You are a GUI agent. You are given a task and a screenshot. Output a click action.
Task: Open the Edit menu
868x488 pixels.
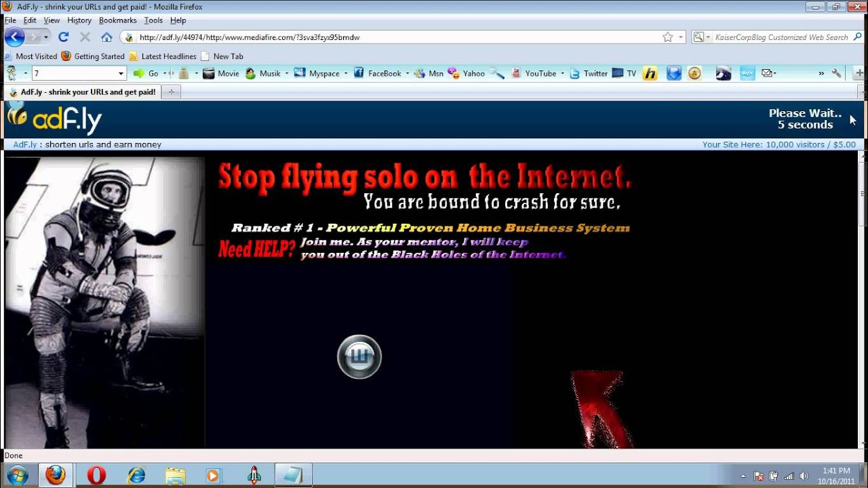pos(30,20)
